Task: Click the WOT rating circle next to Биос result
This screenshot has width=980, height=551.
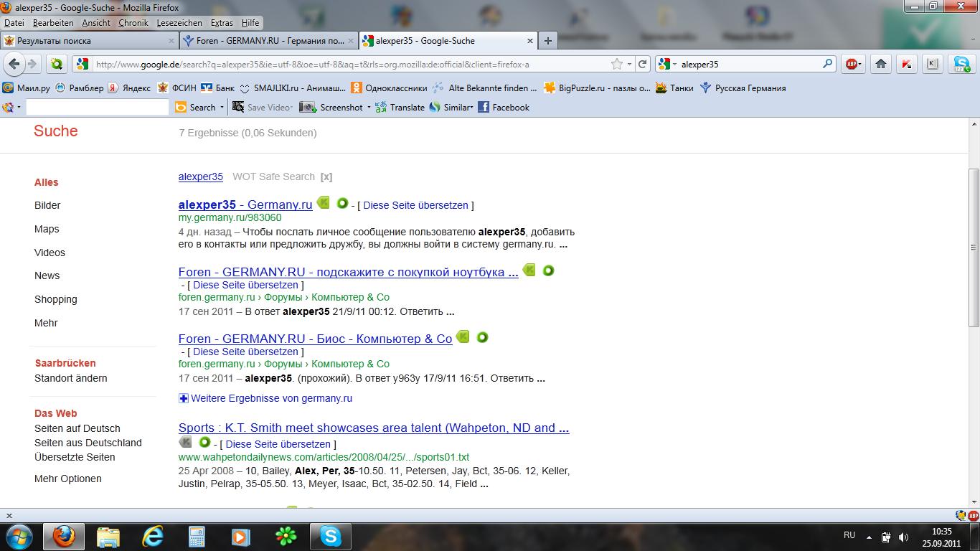Action: coord(482,337)
